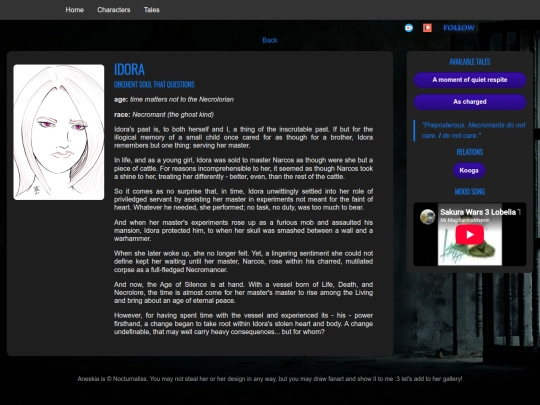Screen dimensions: 540x405
Task: Go back using the Back link
Action: (x=270, y=40)
